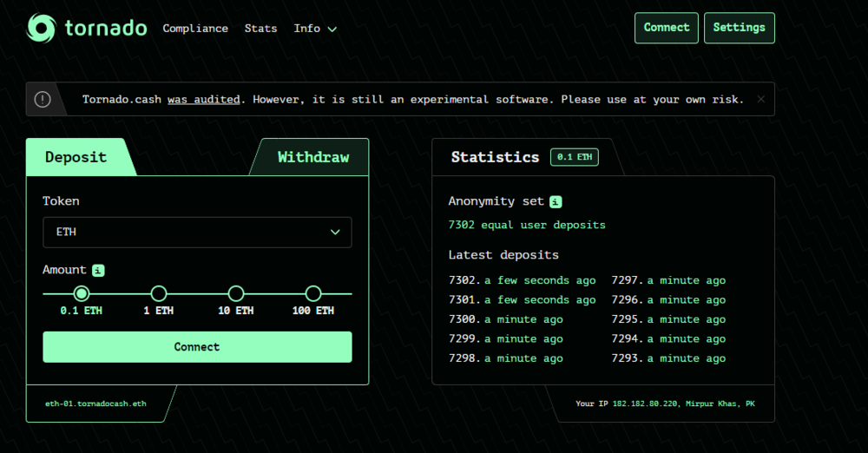Click the 'Latest deposits' heading
This screenshot has height=453, width=868.
click(x=503, y=255)
